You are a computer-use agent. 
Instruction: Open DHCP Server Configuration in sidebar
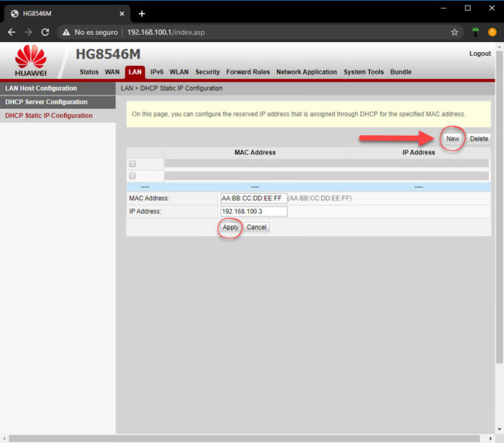[57, 102]
